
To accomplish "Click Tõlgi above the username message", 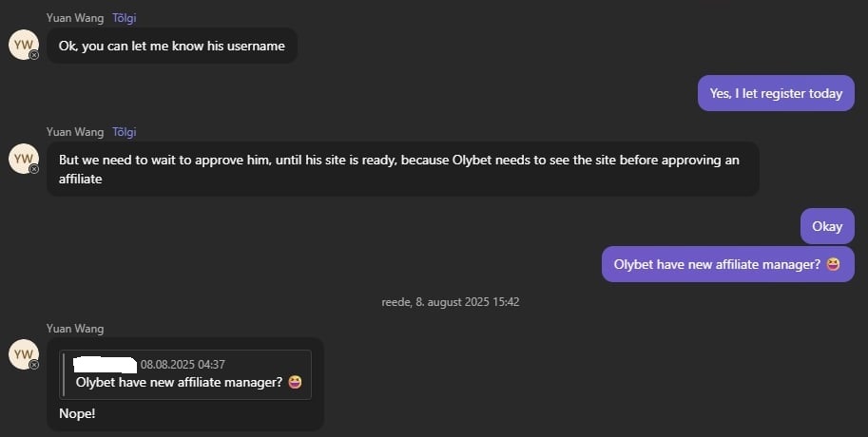I will [124, 18].
